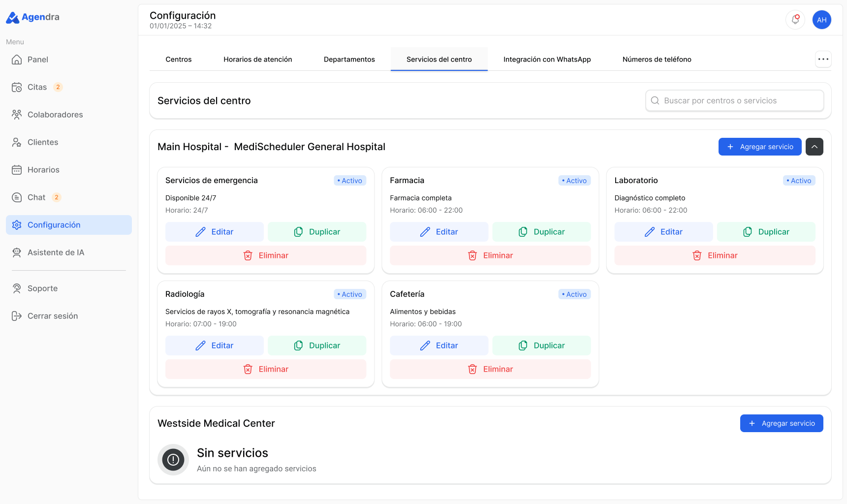Screen dimensions: 847x504
Task: Click the AH user avatar
Action: pyautogui.click(x=821, y=20)
